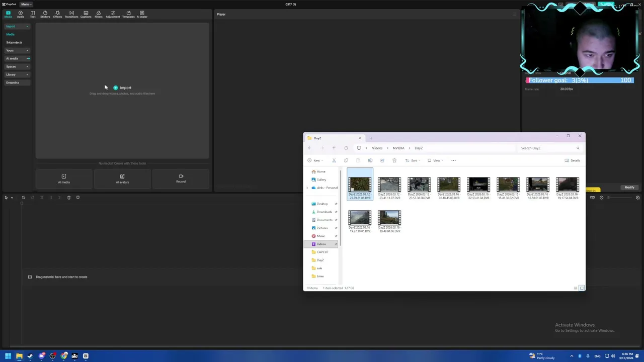
Task: Click the Search DayZ field
Action: (549, 148)
